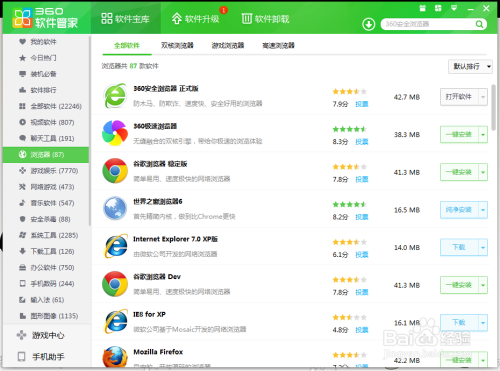Expand arrow beside 打开软件 button
The image size is (500, 371).
[483, 97]
